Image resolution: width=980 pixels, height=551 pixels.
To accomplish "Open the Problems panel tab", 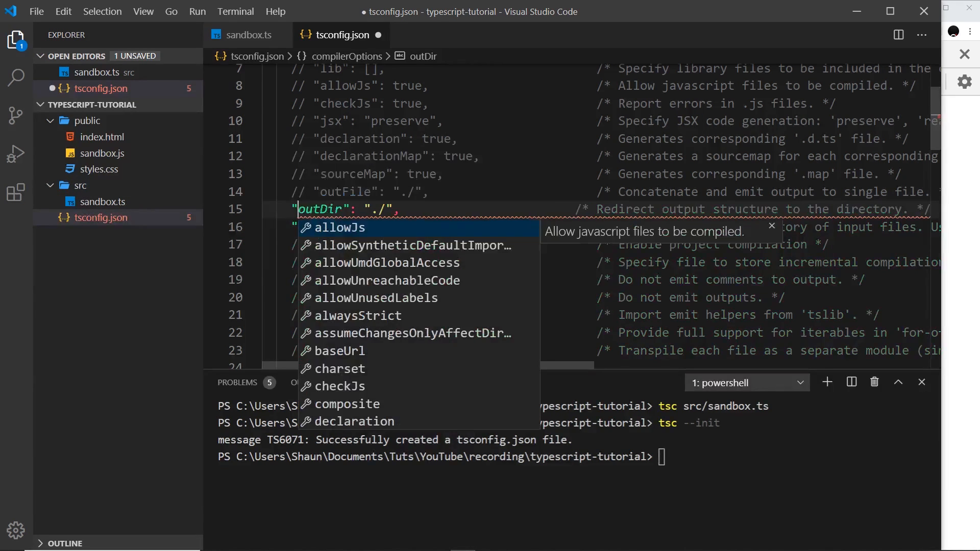I will [237, 383].
